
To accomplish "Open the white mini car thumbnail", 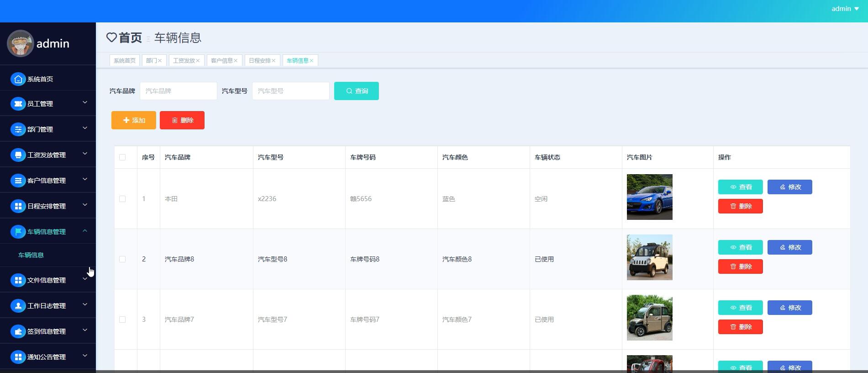I will [x=650, y=257].
